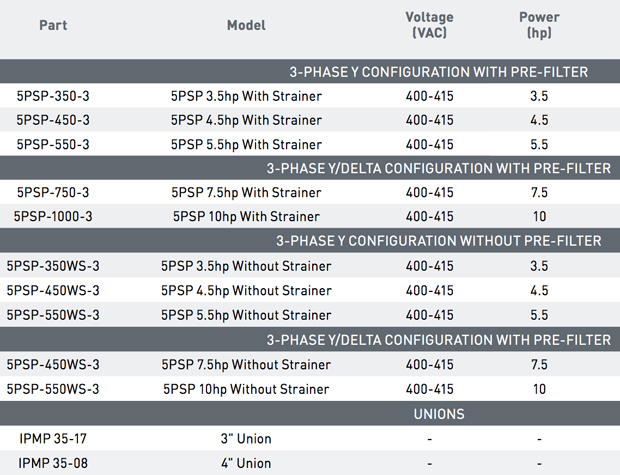
Task: Click part IPMP 35-08
Action: (x=53, y=462)
